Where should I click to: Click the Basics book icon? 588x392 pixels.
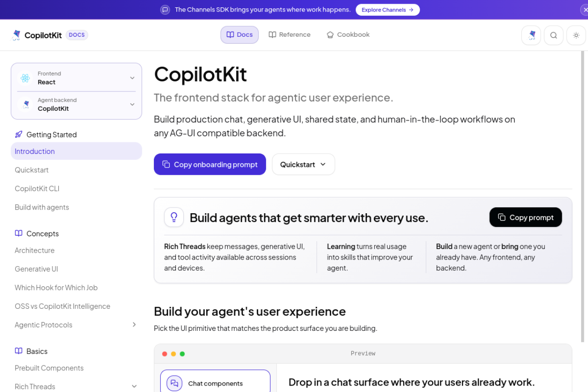tap(18, 351)
